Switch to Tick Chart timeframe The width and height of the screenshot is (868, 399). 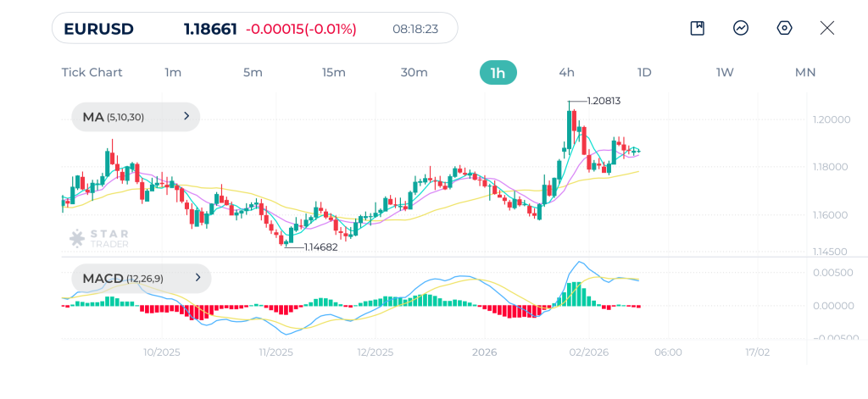click(x=92, y=73)
